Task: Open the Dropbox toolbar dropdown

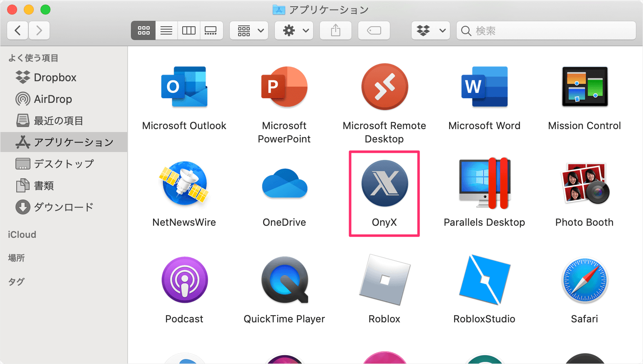Action: 431,30
